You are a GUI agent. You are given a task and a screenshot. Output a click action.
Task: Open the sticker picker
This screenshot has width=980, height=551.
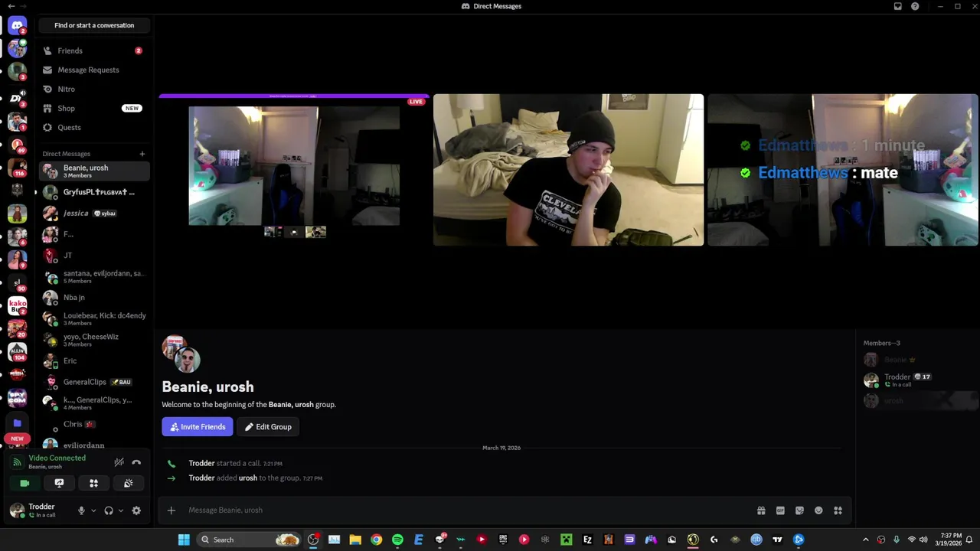point(799,510)
